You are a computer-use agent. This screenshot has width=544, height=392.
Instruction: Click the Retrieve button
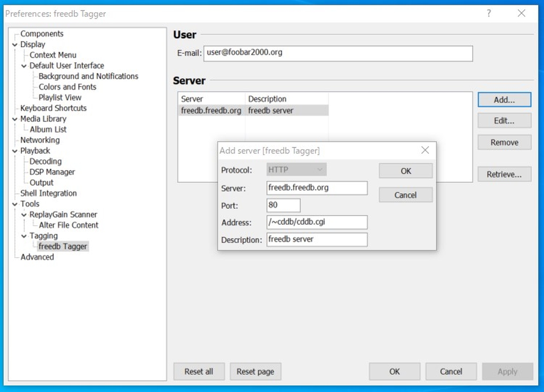pos(504,174)
